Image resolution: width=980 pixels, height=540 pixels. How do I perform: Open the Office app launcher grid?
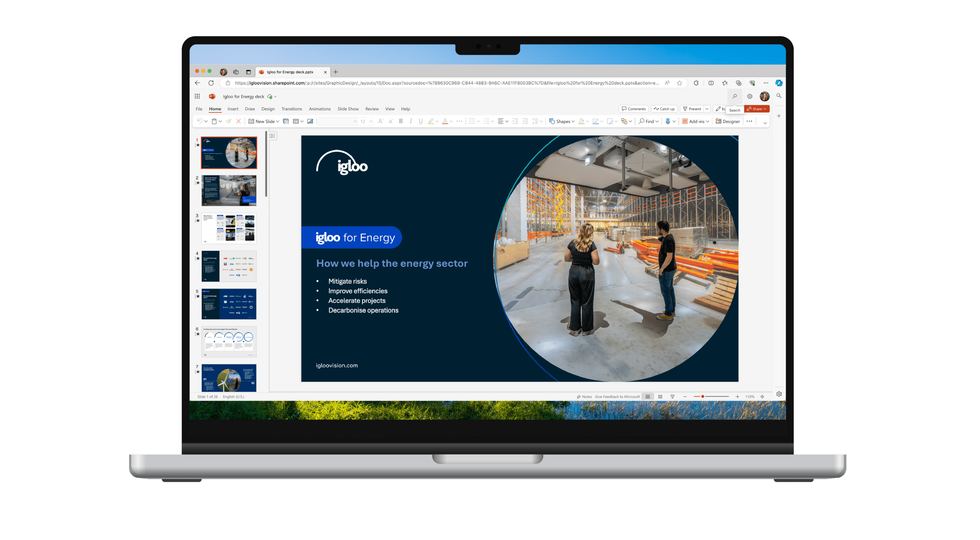click(197, 96)
